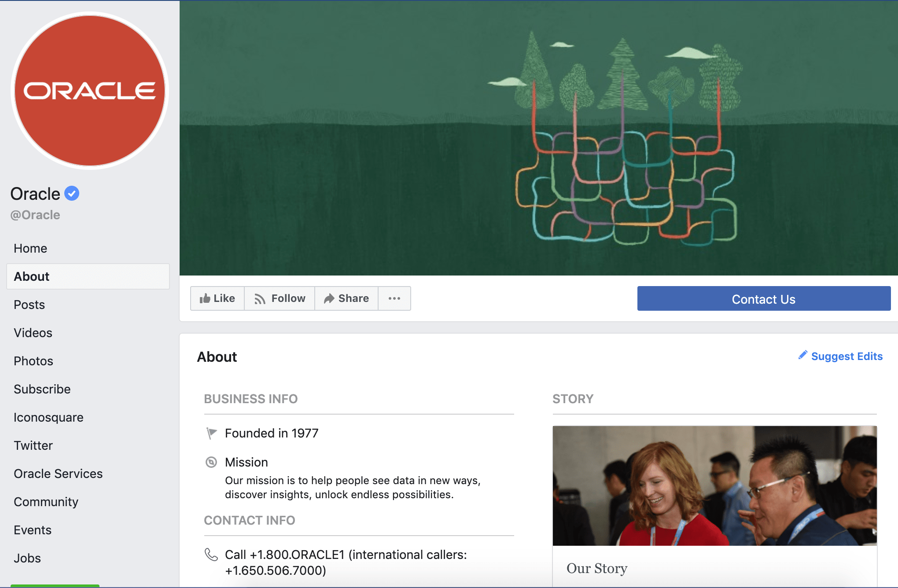Screen dimensions: 898x588
Task: Click the Mission target icon
Action: [211, 462]
